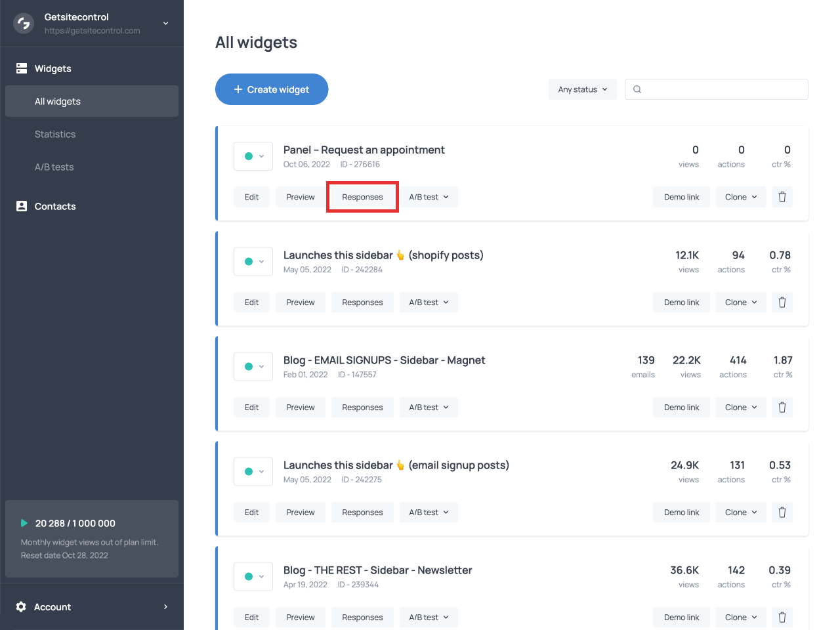The height and width of the screenshot is (630, 840).
Task: Open A/B test dropdown for Blog - EMAIL SIGNUPS
Action: tap(429, 408)
